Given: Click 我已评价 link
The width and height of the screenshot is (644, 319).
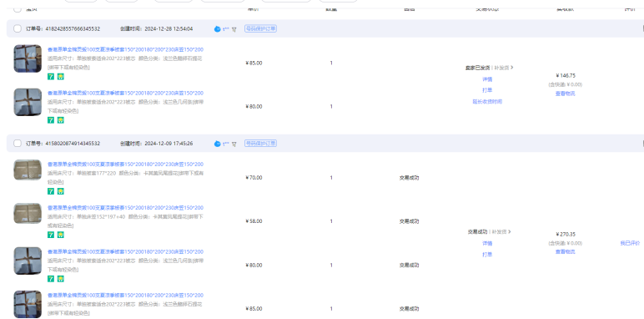Looking at the screenshot, I should pos(630,243).
